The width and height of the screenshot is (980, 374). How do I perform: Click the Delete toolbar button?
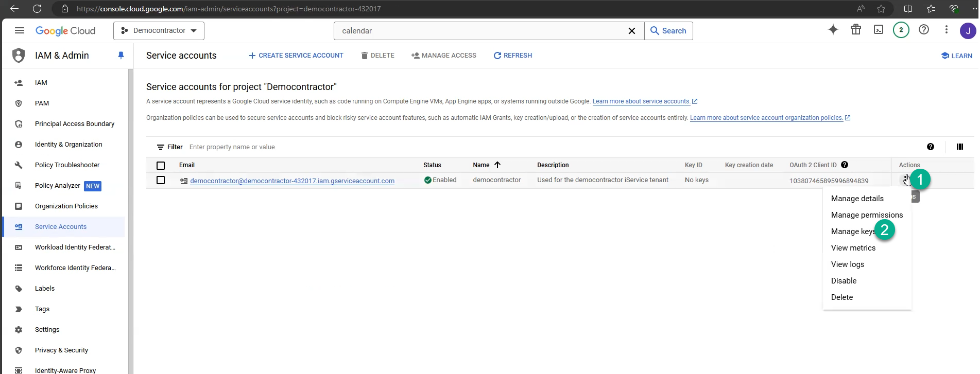(377, 56)
